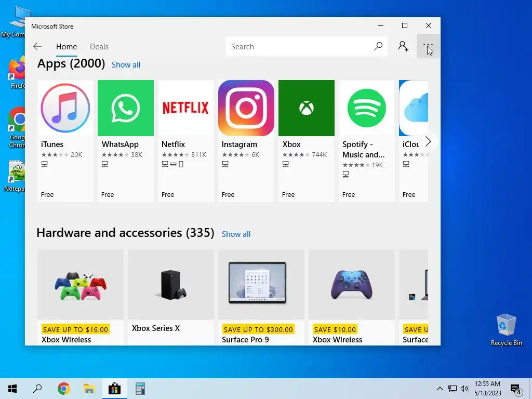Select the Google Chrome desktop shortcut
The height and width of the screenshot is (399, 532).
coord(16,127)
